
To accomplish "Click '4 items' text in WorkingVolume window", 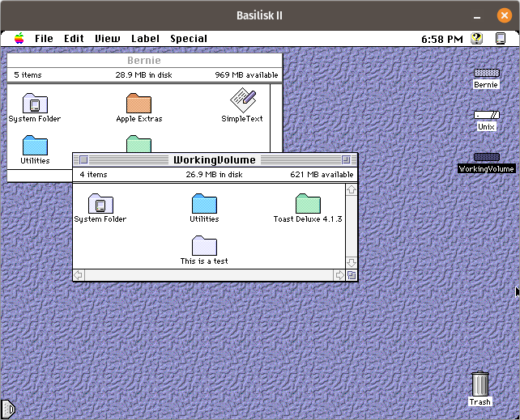I will (x=93, y=175).
